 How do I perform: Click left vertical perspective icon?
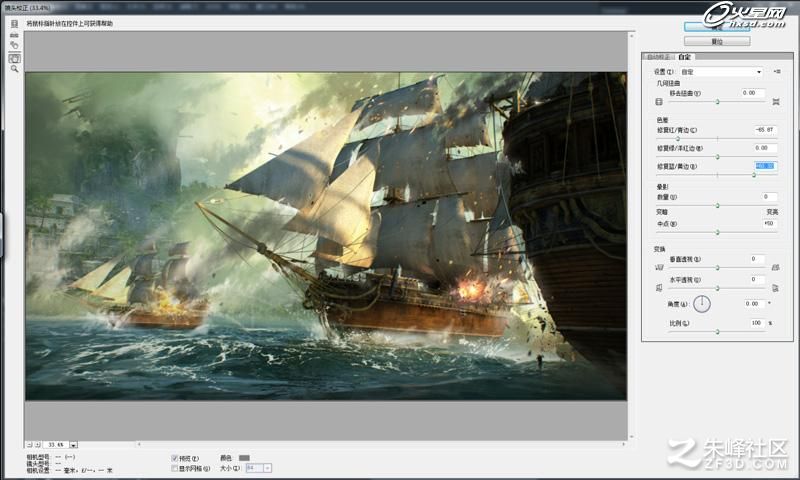(x=659, y=267)
